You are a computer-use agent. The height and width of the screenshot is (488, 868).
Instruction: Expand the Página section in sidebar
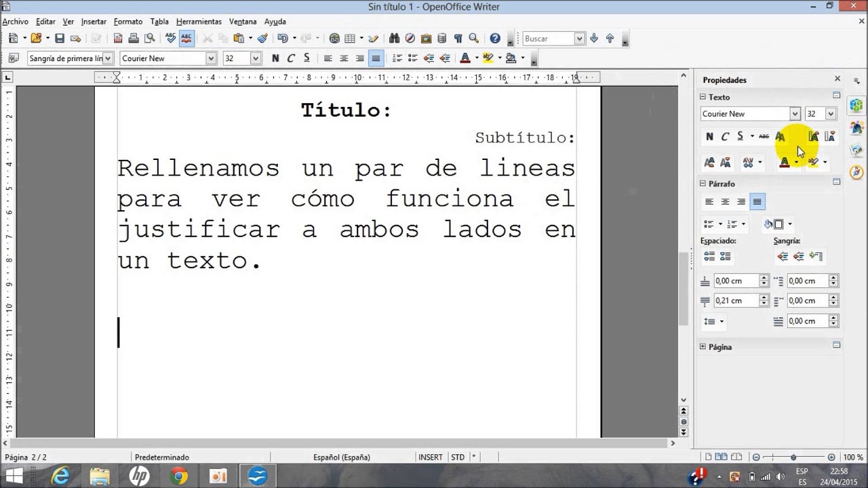click(703, 346)
